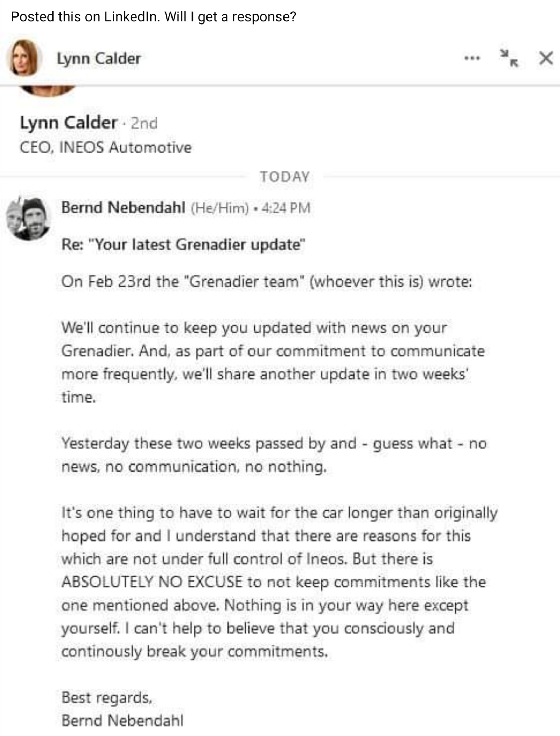
Task: Click the 'Posted this on LinkedIn' caption
Action: [153, 16]
